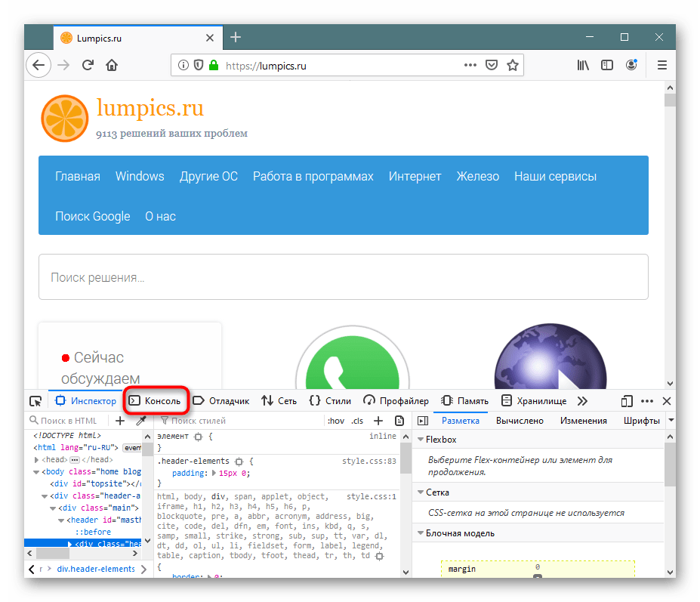This screenshot has width=700, height=602.
Task: Open the Library icon in toolbar
Action: coord(583,66)
